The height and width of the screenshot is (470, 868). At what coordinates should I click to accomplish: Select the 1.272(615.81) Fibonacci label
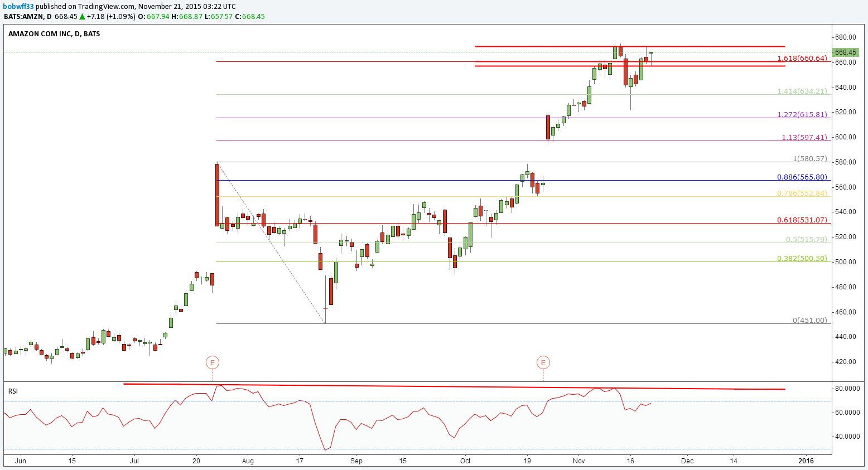pyautogui.click(x=802, y=114)
